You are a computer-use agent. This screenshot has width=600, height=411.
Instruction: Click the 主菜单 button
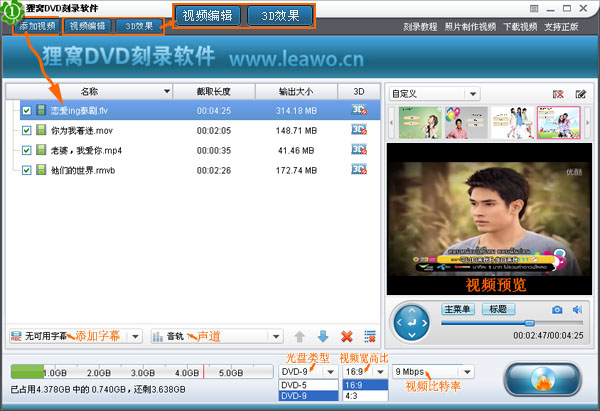pos(458,309)
